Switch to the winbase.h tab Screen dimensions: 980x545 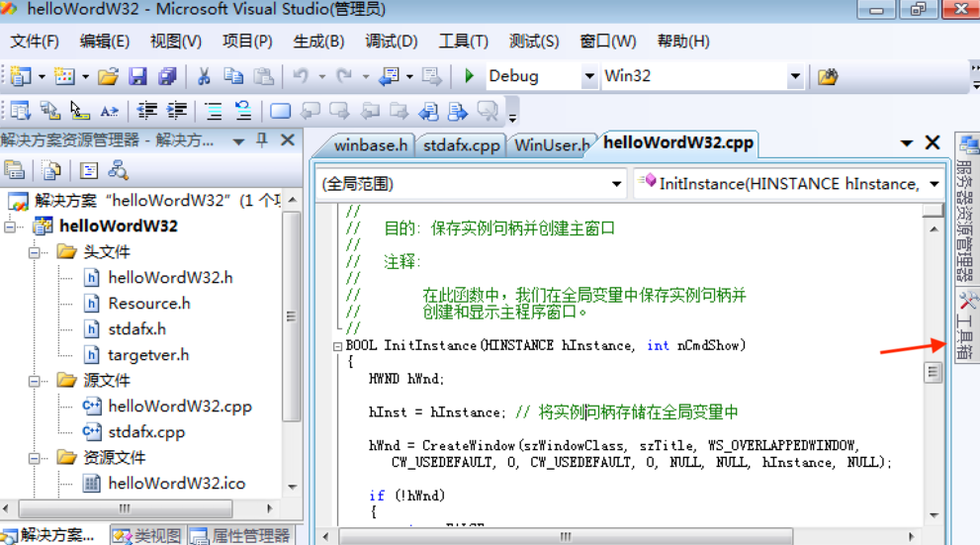pyautogui.click(x=370, y=145)
